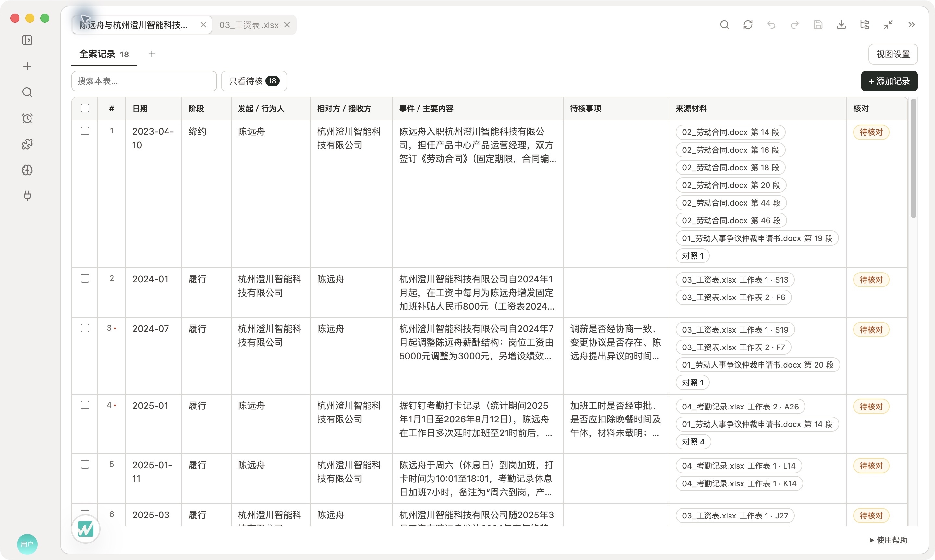Click the plus icon in the sidebar

[x=27, y=67]
